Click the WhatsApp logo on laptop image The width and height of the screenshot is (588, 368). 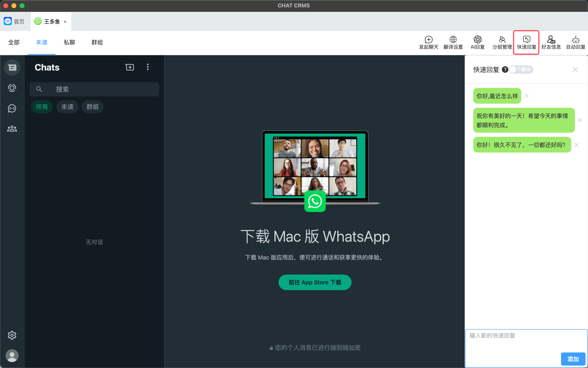click(315, 201)
